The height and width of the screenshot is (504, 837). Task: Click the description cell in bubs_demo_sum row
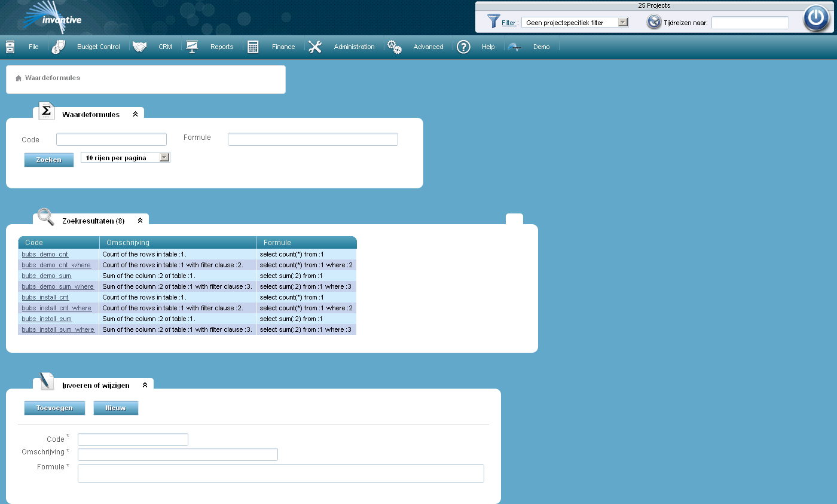[x=178, y=276]
